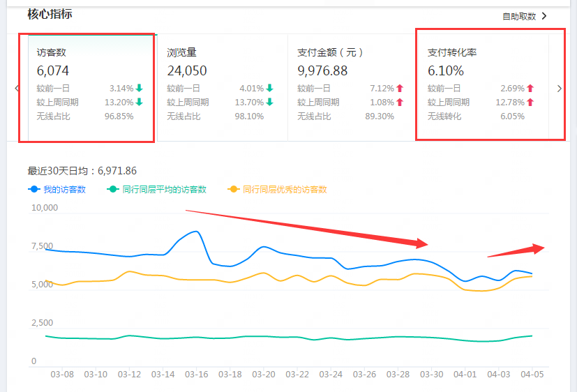
Task: Click the 03-08 date on the x-axis
Action: coord(62,375)
